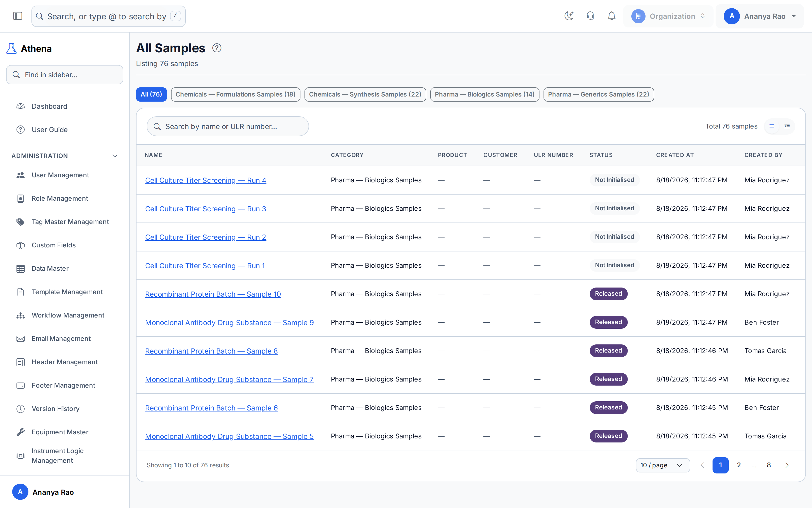Open Ananya Rao account menu caret
812x508 pixels.
pos(794,16)
